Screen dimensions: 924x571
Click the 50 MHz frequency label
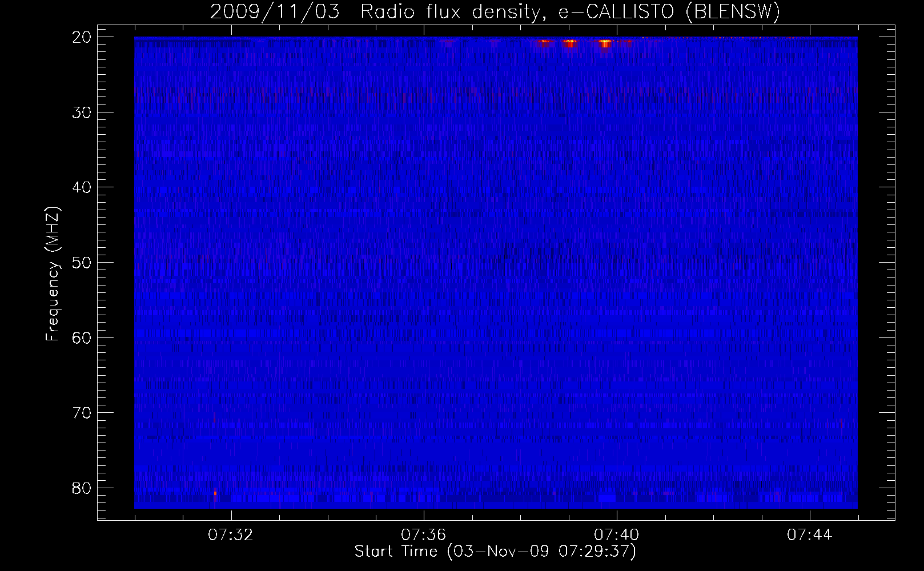click(82, 263)
